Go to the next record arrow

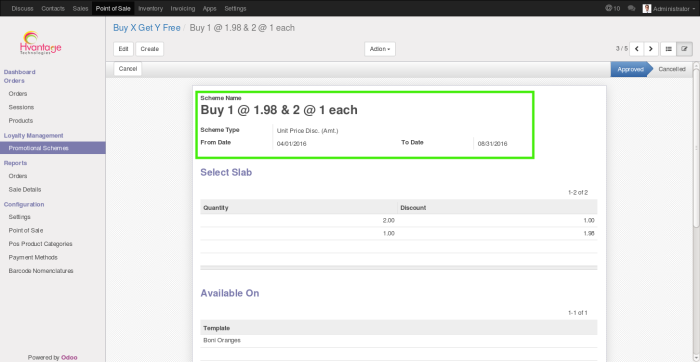click(651, 49)
